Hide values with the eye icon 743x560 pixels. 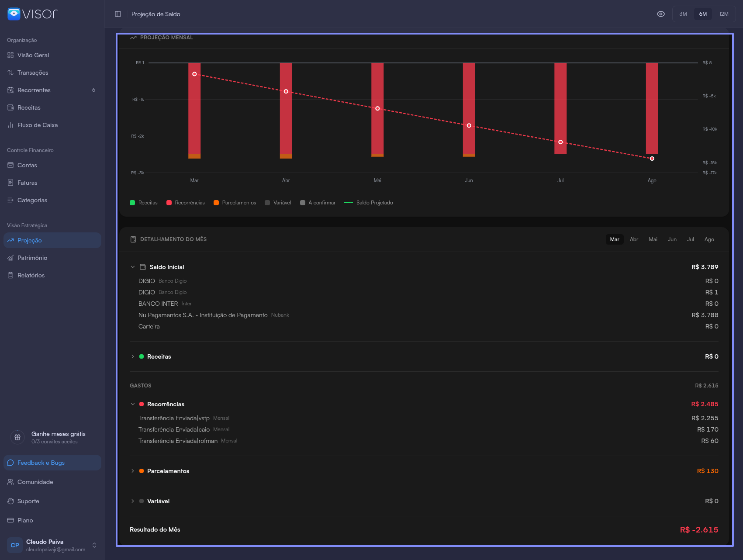(661, 14)
